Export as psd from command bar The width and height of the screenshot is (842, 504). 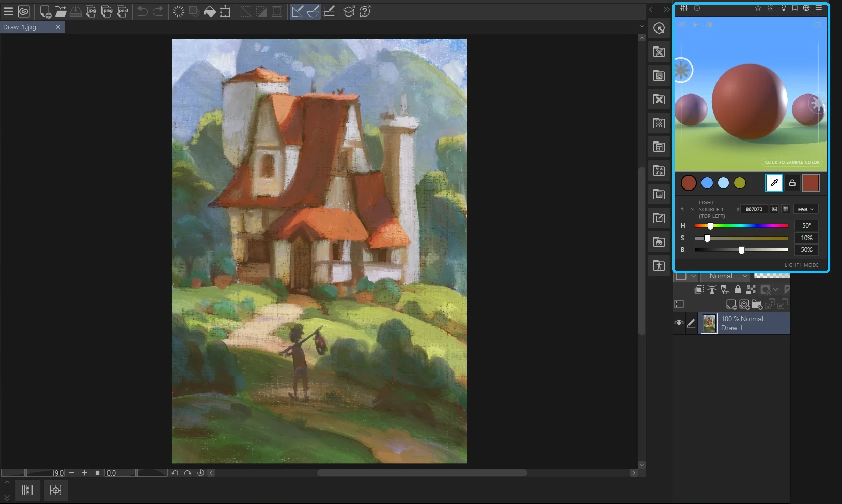[x=122, y=11]
